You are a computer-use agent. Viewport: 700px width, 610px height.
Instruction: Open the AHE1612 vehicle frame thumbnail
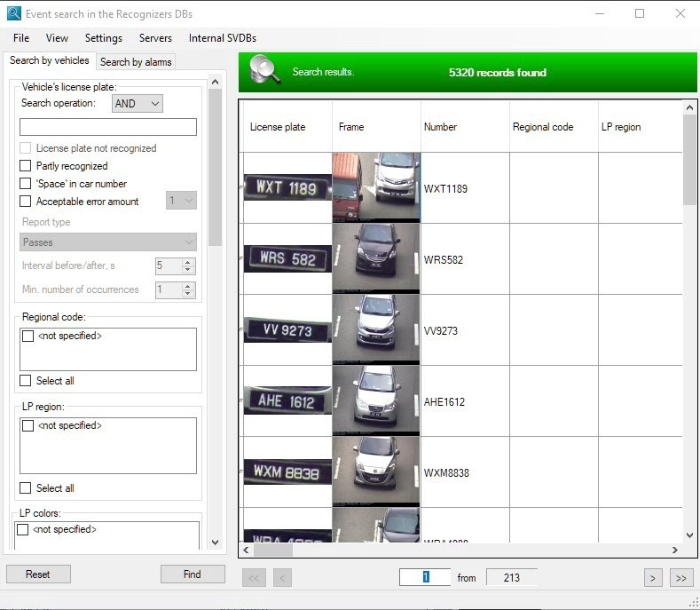click(x=376, y=400)
